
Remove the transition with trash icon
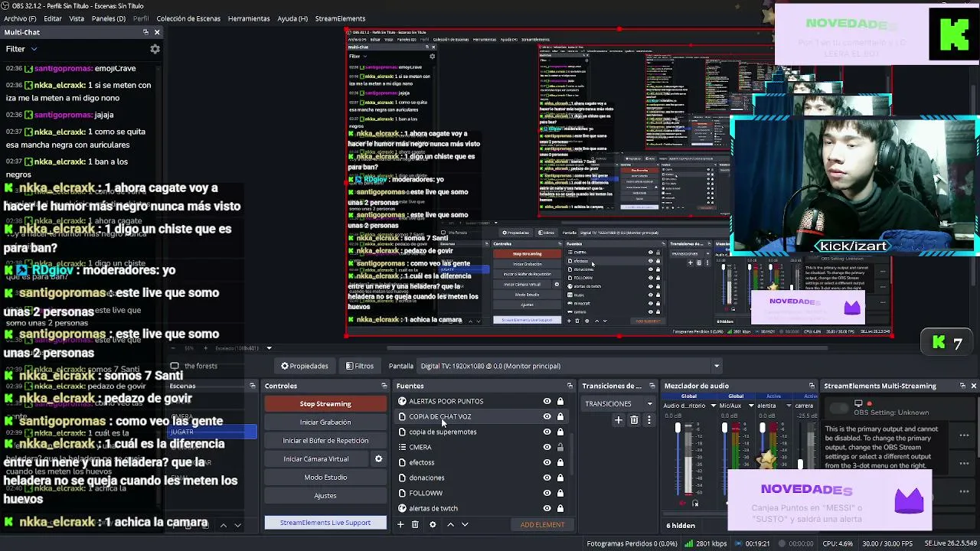coord(634,420)
